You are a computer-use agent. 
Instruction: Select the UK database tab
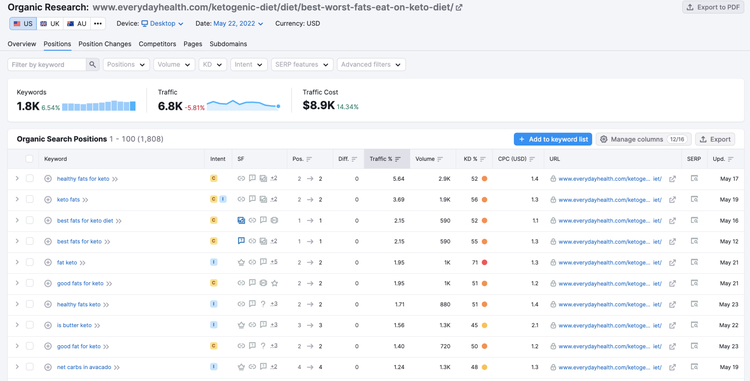click(x=50, y=23)
